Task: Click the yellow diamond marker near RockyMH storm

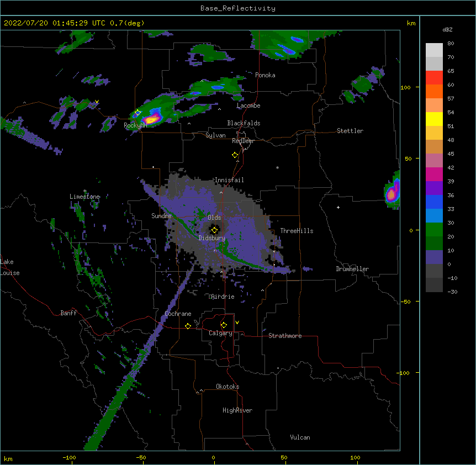Action: pos(137,113)
